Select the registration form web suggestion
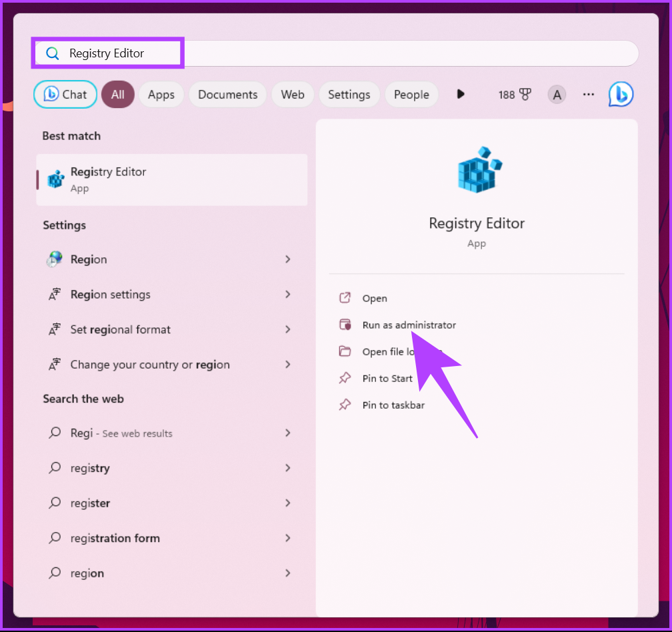Screen dimensions: 672x632 coord(172,538)
